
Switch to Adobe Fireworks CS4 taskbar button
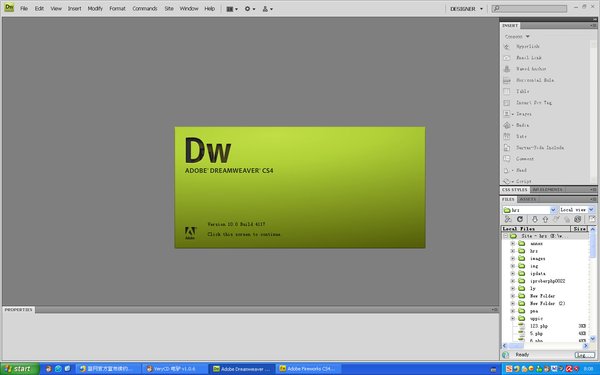308,369
